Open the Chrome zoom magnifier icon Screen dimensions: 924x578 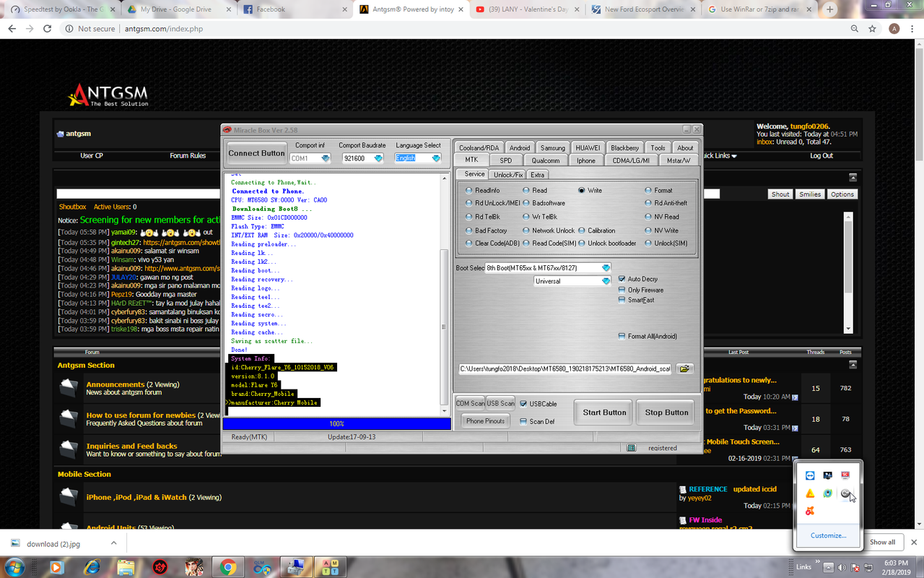pyautogui.click(x=855, y=29)
